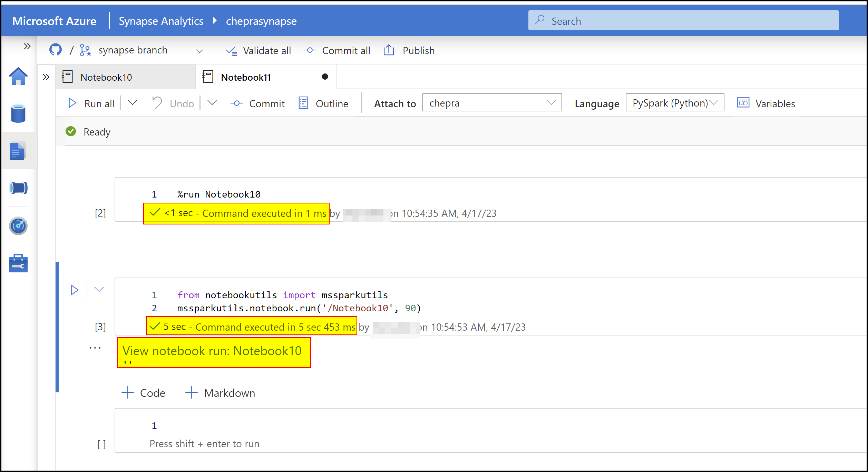Open the Home hub icon
The image size is (868, 472).
(18, 76)
